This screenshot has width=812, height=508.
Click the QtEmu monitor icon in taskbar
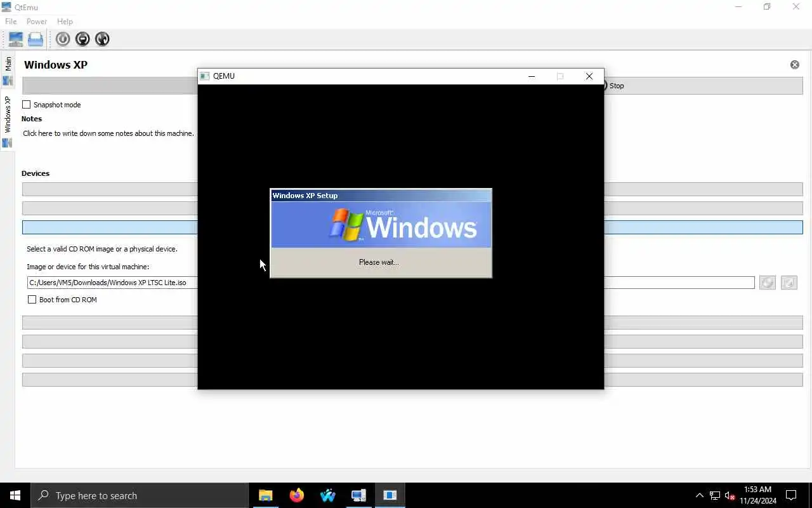click(x=359, y=495)
